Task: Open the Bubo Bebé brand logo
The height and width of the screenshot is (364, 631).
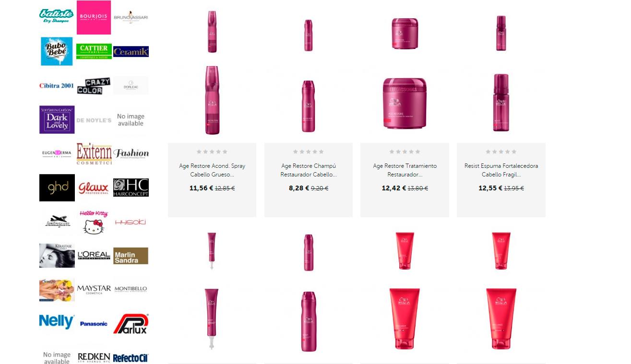Action: (x=57, y=51)
